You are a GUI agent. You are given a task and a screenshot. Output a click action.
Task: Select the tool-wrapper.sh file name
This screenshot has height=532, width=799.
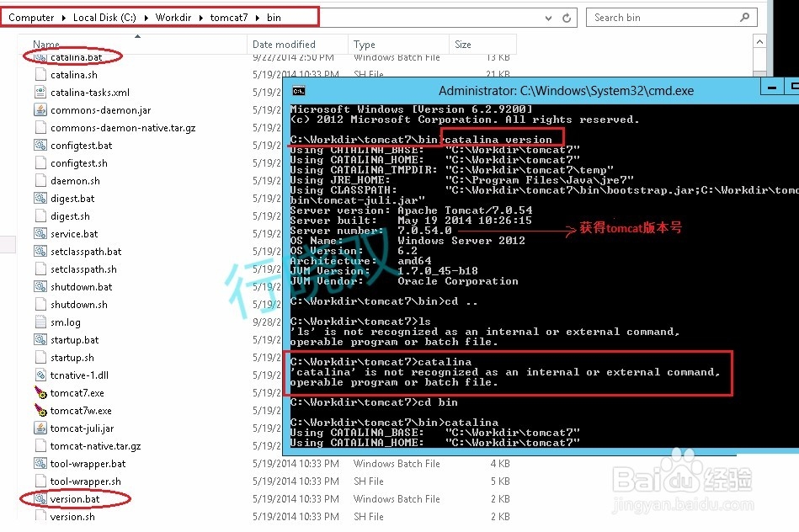point(86,481)
